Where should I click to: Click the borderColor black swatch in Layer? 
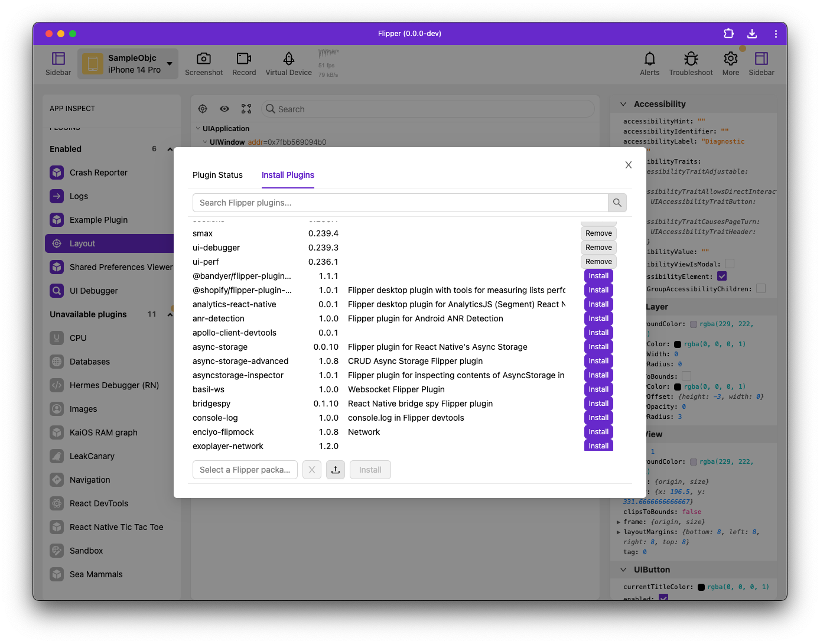(678, 344)
